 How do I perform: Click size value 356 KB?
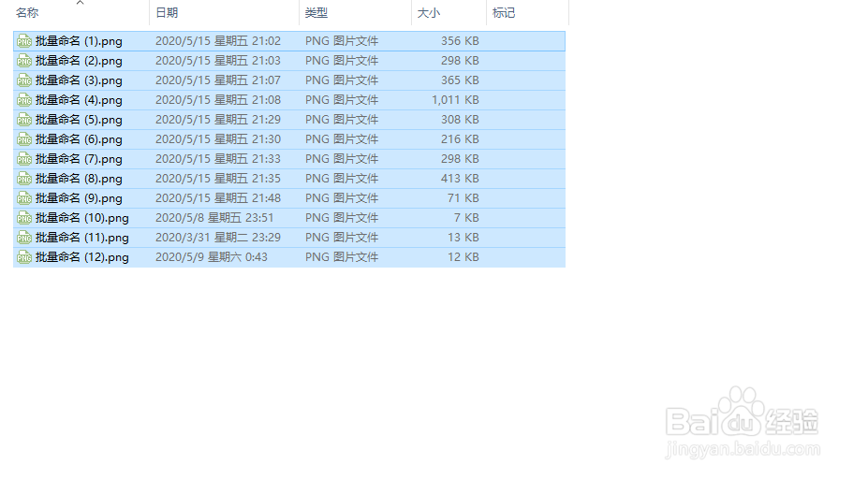(460, 41)
